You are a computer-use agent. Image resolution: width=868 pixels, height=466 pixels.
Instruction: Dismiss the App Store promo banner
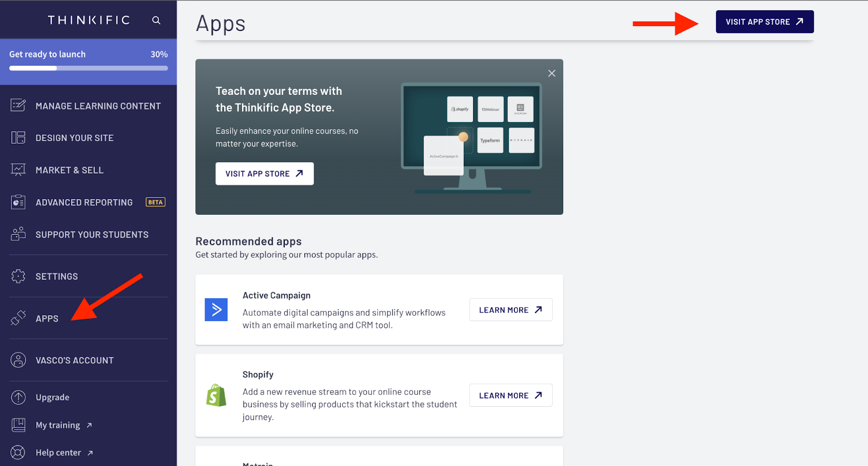[552, 73]
